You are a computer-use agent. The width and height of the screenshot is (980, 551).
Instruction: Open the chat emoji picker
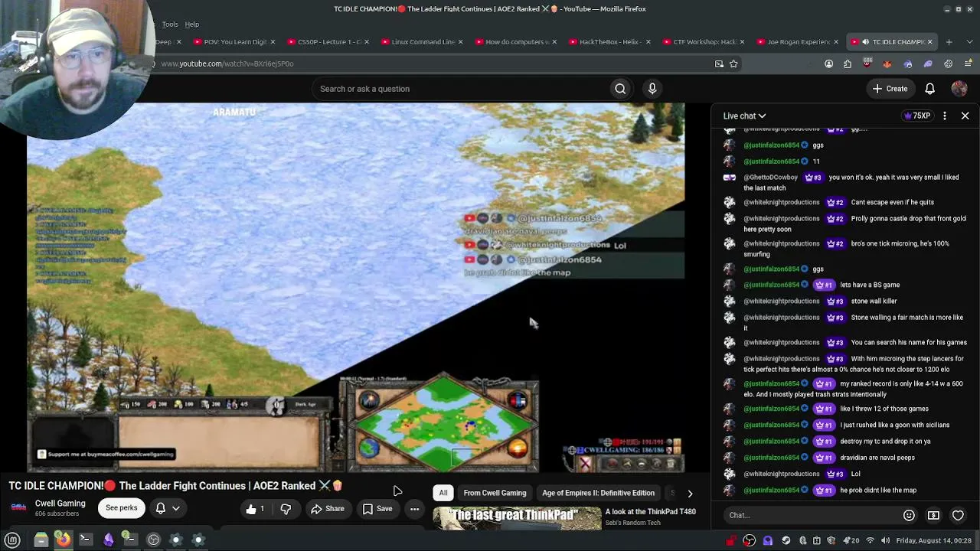(x=909, y=515)
